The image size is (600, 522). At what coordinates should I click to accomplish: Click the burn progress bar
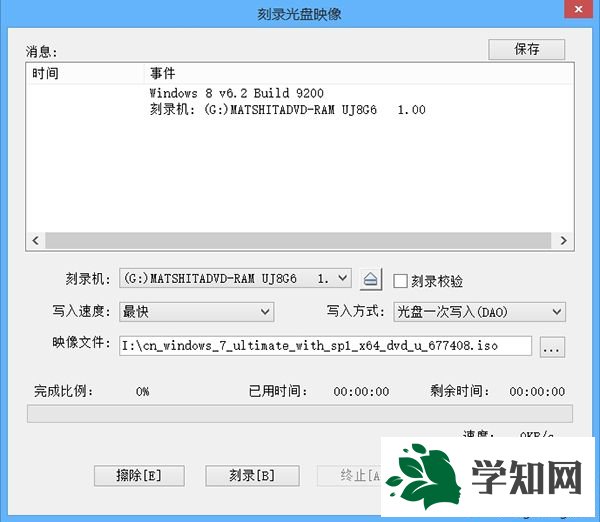[x=300, y=414]
